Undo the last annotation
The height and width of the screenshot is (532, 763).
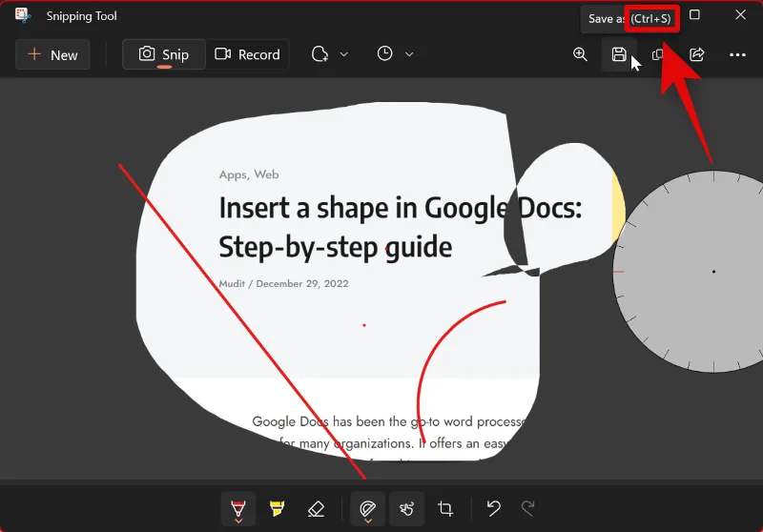point(493,509)
